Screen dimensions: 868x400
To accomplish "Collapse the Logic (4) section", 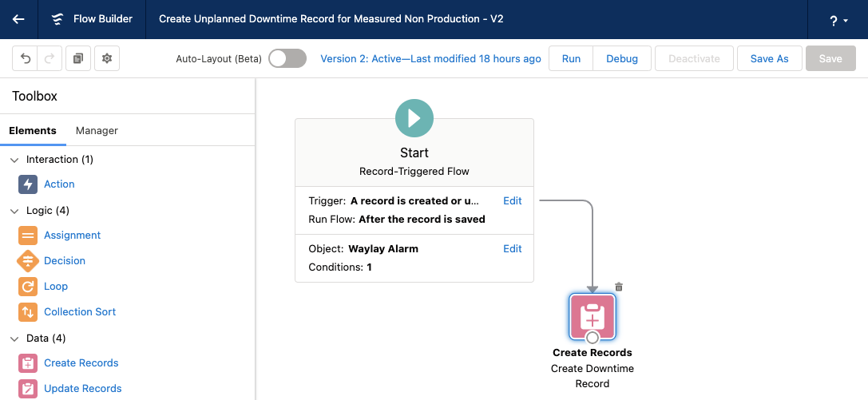I will [14, 211].
